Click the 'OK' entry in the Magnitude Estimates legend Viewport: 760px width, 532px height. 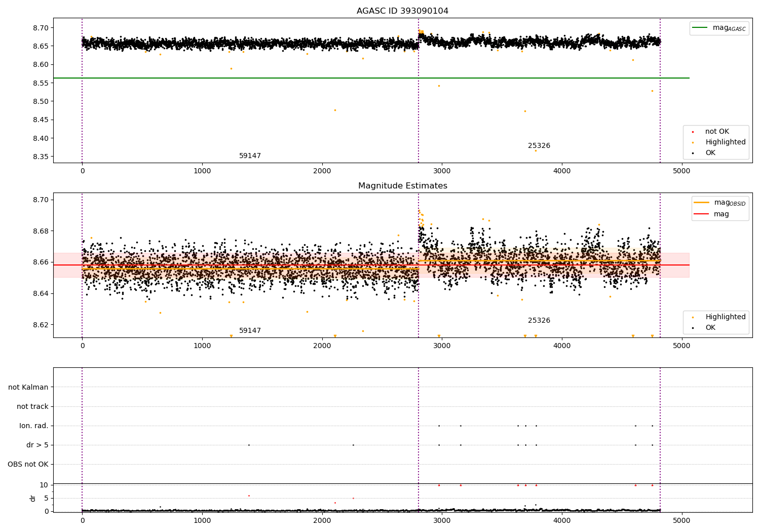click(x=710, y=328)
